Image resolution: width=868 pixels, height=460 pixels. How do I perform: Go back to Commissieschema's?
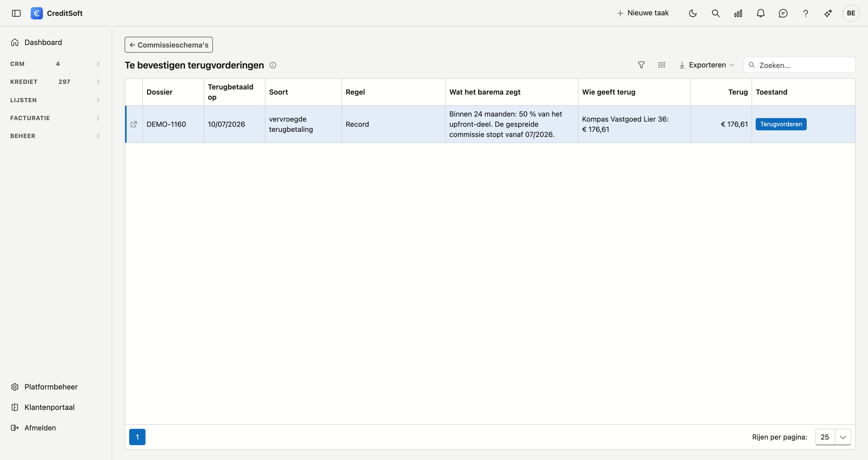[168, 45]
